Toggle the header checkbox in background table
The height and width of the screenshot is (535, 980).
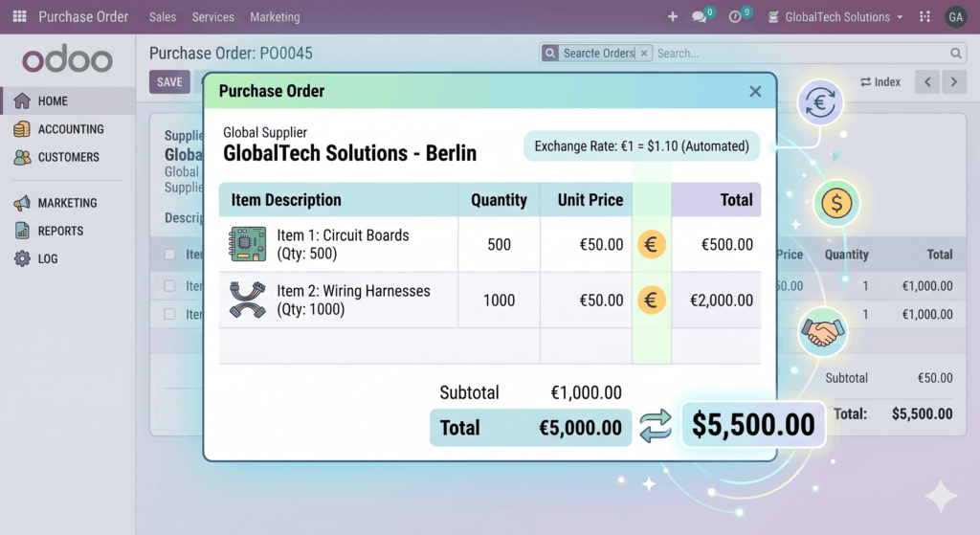pyautogui.click(x=169, y=254)
